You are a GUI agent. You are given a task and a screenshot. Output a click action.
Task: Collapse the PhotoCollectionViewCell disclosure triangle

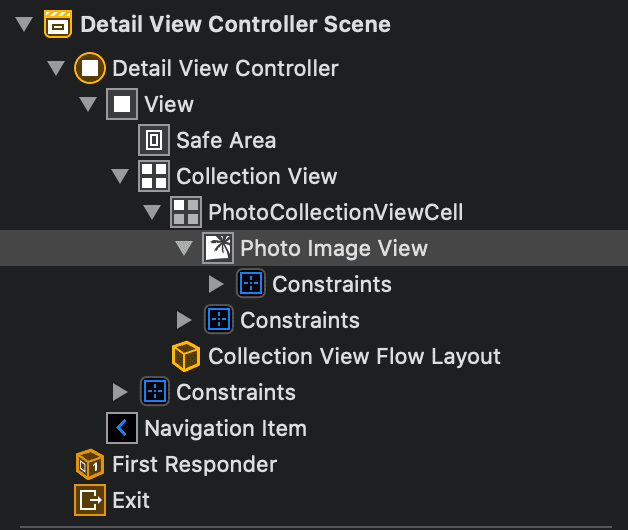click(152, 212)
